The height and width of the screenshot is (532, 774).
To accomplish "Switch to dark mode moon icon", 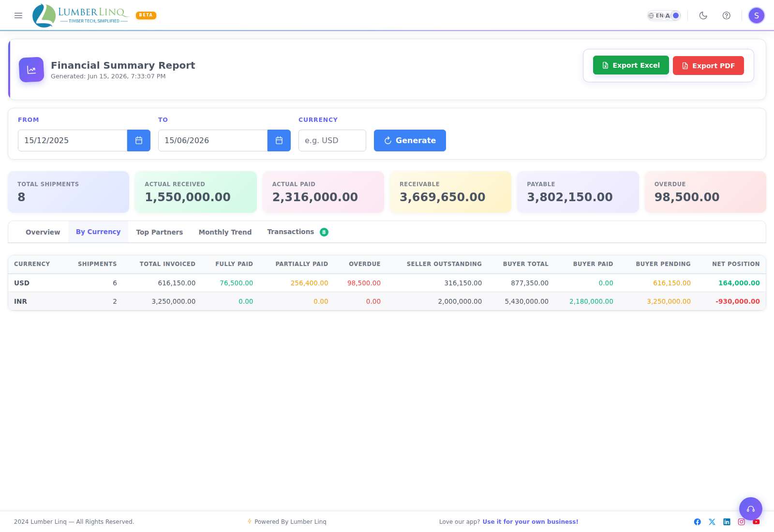I will (x=703, y=15).
